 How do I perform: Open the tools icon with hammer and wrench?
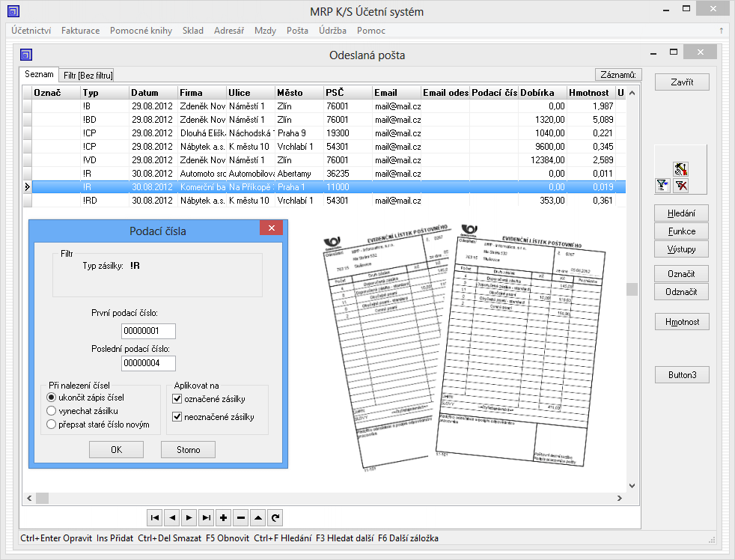(680, 169)
